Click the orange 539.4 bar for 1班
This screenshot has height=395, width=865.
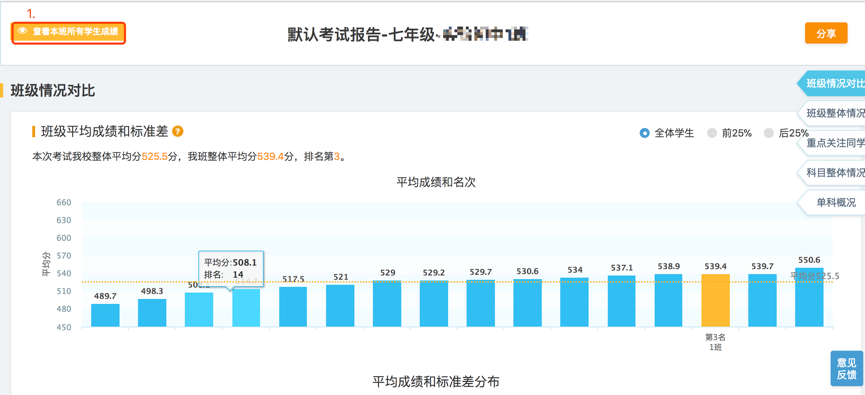[716, 300]
